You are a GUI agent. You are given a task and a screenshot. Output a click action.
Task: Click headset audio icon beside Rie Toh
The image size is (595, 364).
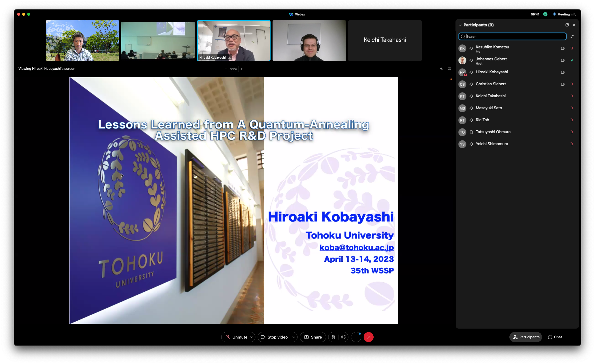[471, 120]
